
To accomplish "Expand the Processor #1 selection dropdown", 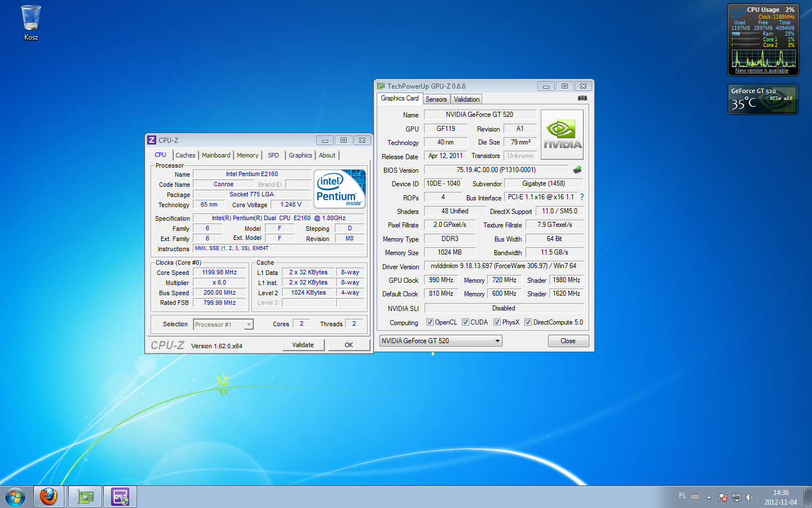I will click(248, 325).
